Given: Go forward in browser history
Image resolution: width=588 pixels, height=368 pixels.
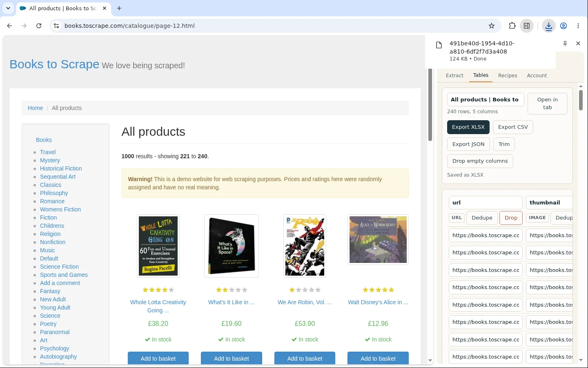Looking at the screenshot, I should 24,26.
